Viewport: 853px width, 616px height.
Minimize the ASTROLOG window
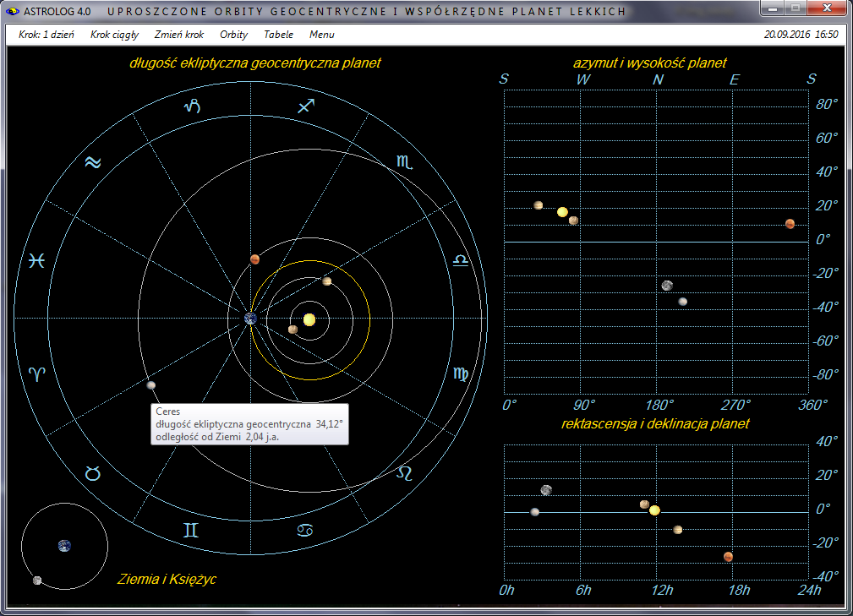pyautogui.click(x=772, y=8)
